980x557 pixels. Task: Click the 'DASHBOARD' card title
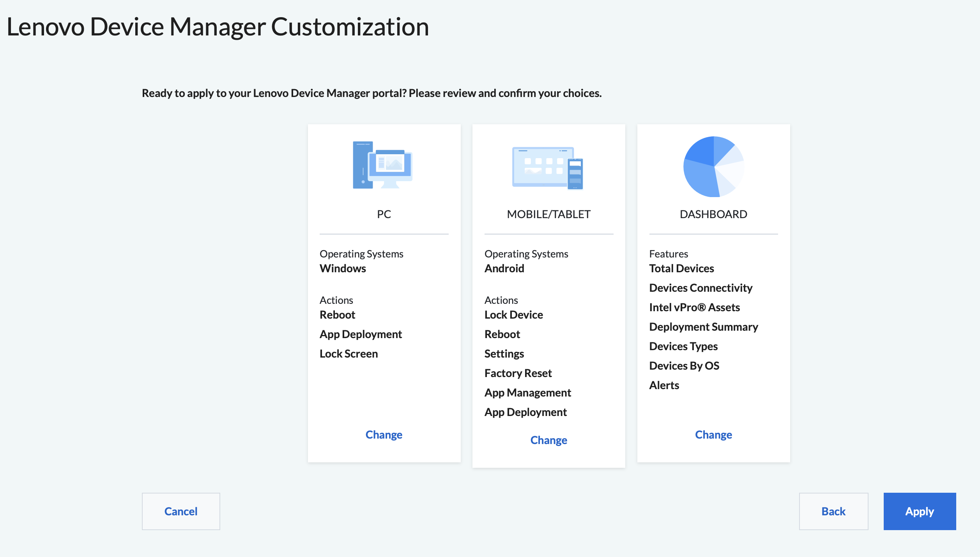713,214
